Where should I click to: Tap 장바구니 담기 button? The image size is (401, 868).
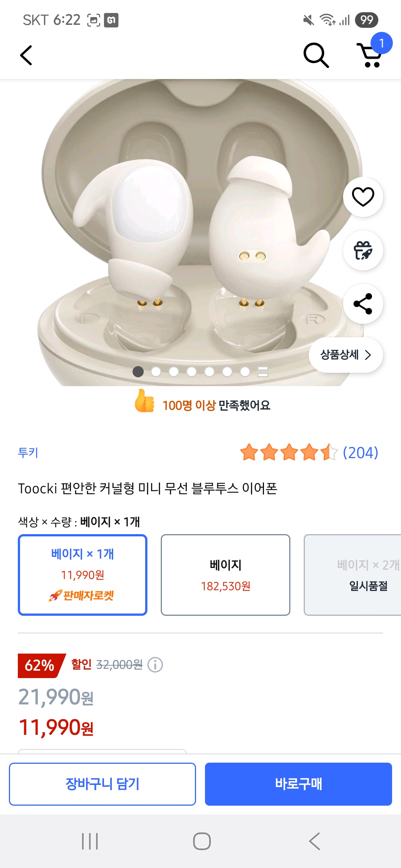pyautogui.click(x=102, y=784)
